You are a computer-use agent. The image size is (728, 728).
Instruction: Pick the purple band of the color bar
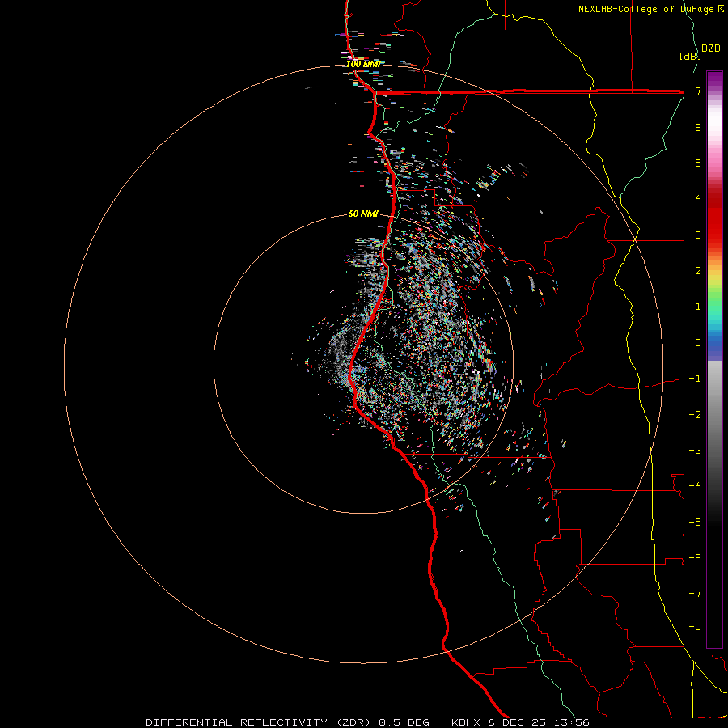pos(714,79)
